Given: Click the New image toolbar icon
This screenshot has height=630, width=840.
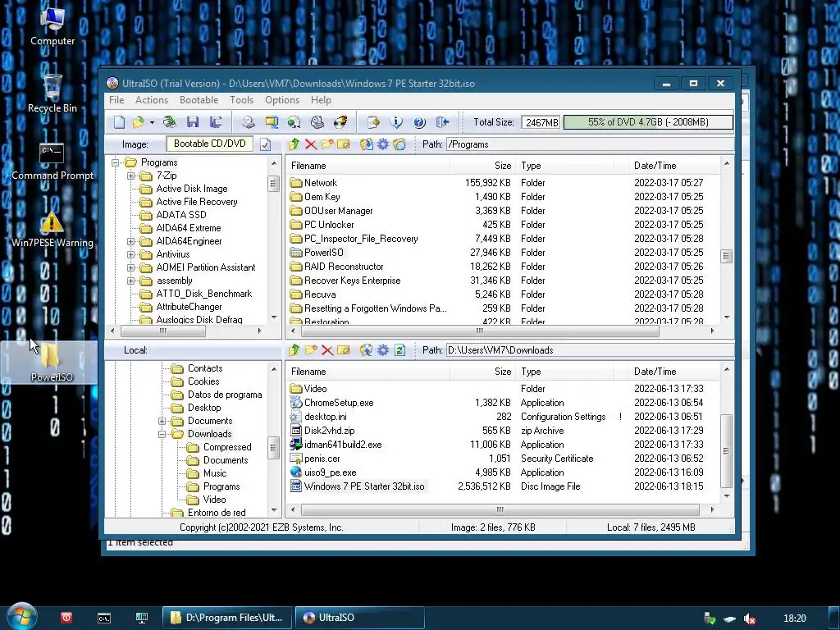Looking at the screenshot, I should click(119, 122).
